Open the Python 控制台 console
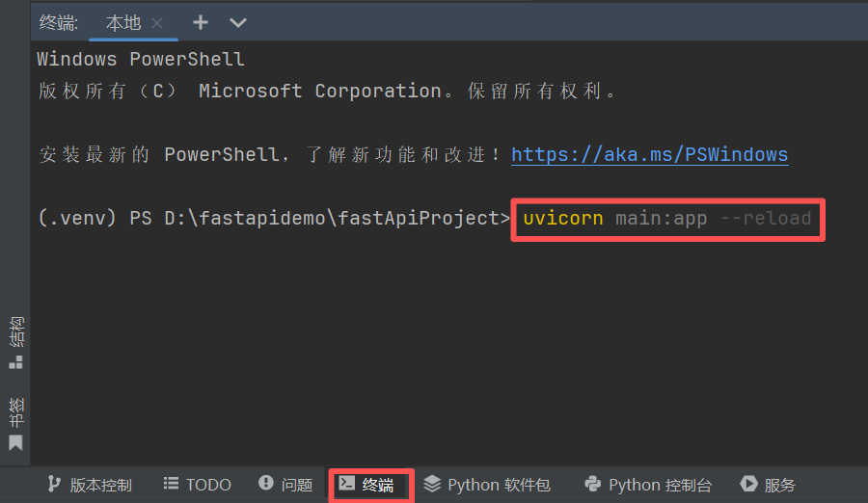This screenshot has width=868, height=503. tap(648, 485)
